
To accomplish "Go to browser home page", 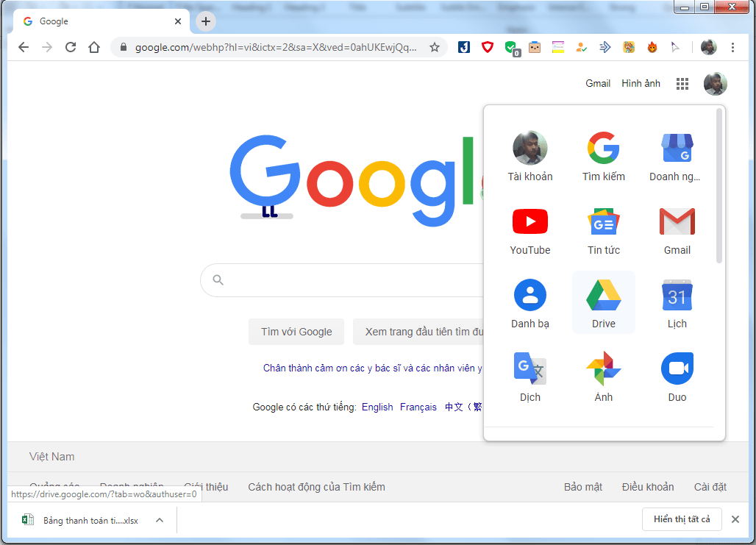I will click(x=94, y=47).
